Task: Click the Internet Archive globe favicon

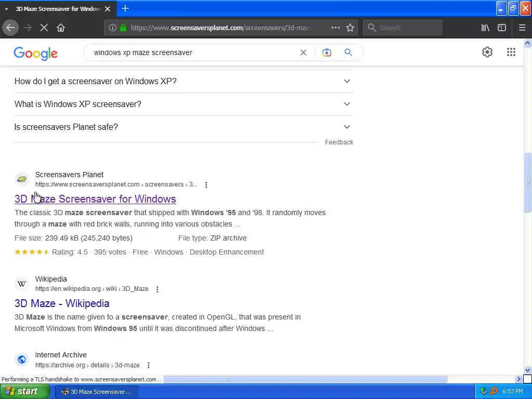Action: click(22, 360)
